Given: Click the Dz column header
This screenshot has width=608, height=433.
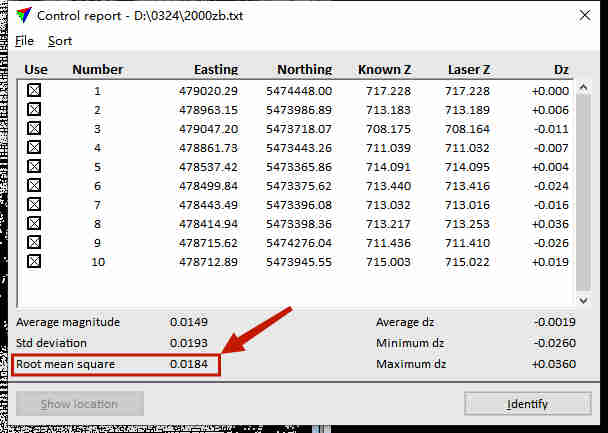Looking at the screenshot, I should tap(561, 70).
